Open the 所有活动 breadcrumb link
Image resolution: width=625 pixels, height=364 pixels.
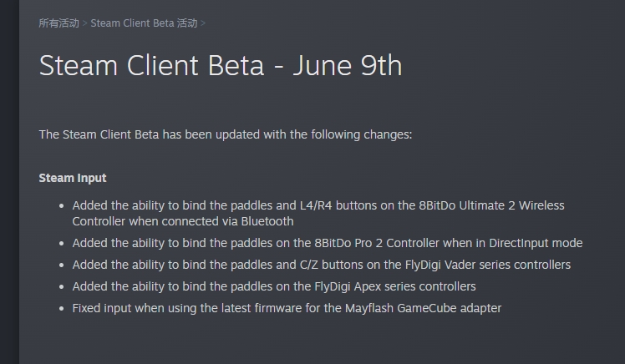(59, 23)
